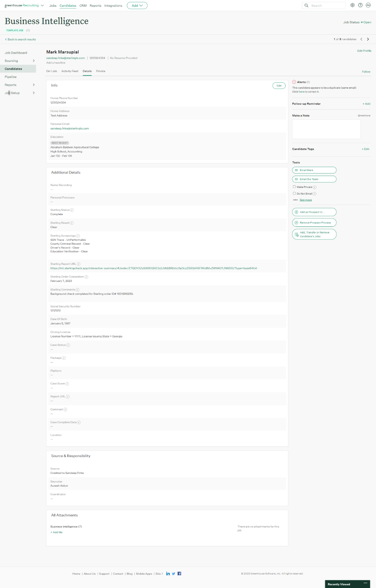Screen dimensions: 376x588
Task: Click here to correct duplicate alert
Action: pyautogui.click(x=302, y=92)
